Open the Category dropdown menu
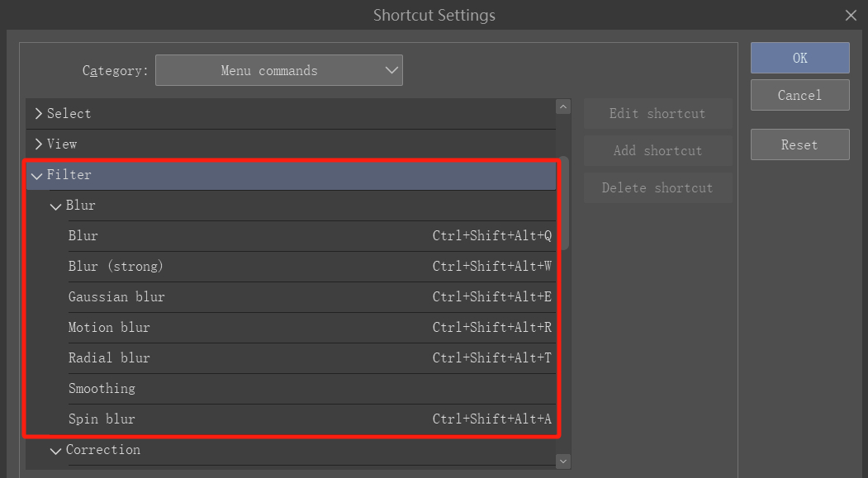 click(279, 71)
